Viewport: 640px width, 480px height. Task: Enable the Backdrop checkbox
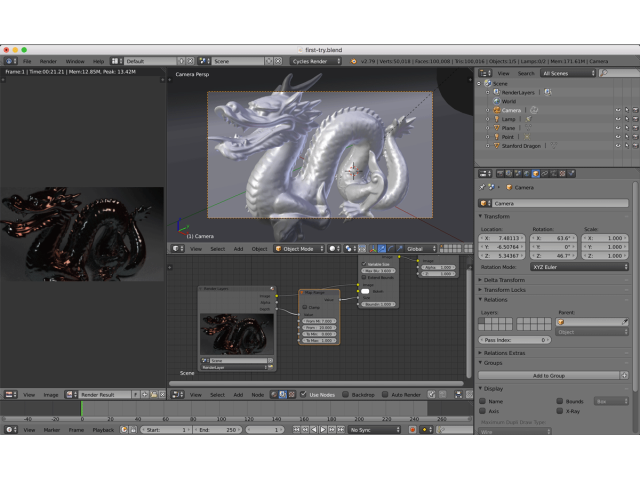pyautogui.click(x=346, y=394)
